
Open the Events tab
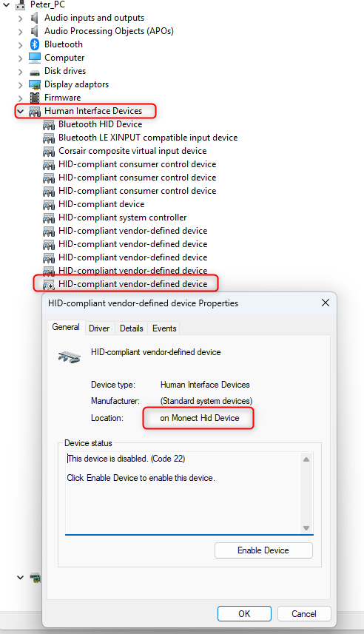point(164,328)
